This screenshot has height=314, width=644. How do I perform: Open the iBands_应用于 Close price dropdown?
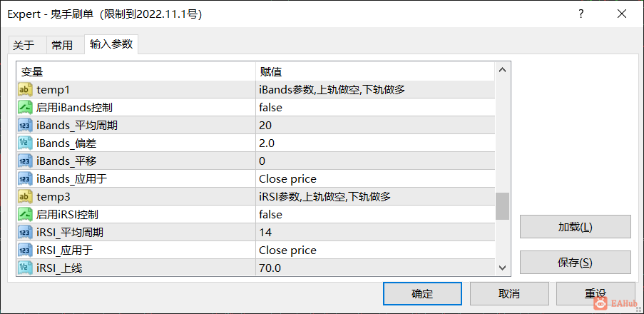374,179
